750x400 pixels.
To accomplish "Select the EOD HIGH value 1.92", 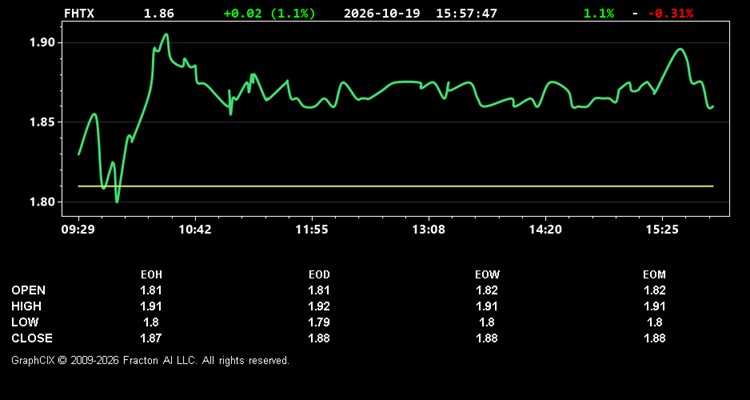I will pos(319,306).
